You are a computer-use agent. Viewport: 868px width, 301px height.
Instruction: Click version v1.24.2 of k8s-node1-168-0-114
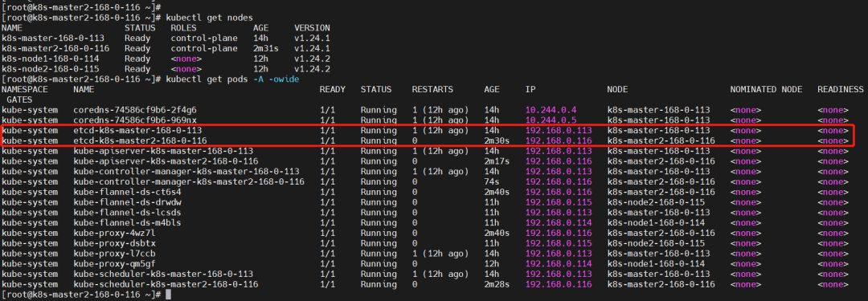(312, 59)
